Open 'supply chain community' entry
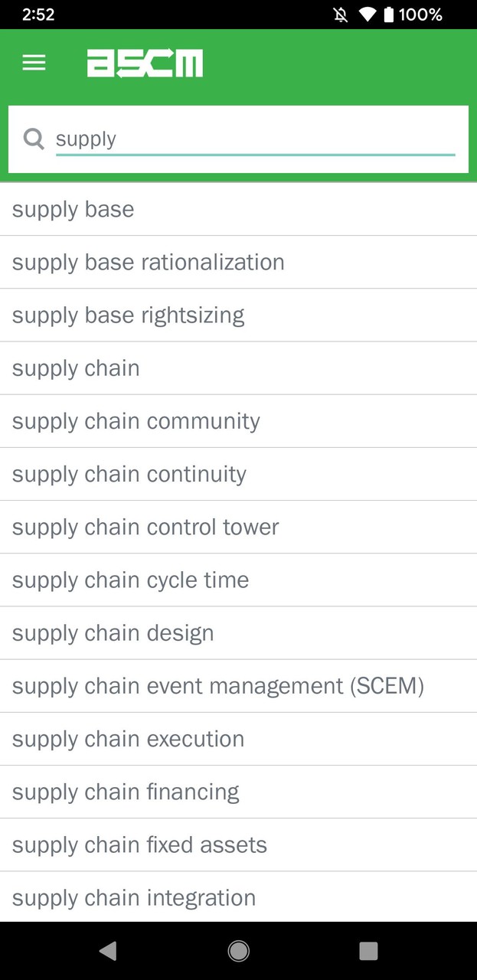Viewport: 477px width, 980px height. (136, 421)
